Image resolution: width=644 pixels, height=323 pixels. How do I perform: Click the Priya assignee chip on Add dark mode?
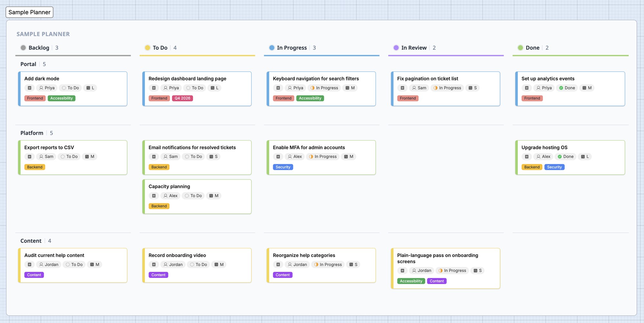(x=47, y=88)
